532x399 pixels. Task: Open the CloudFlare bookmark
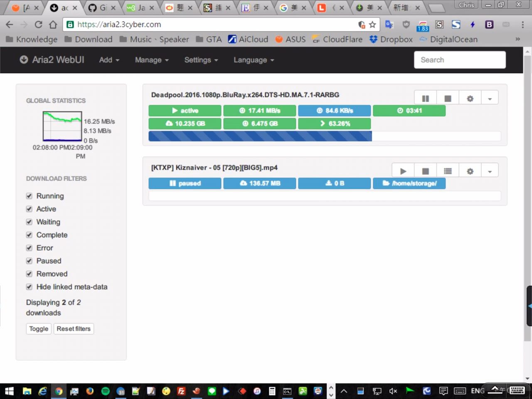pos(337,39)
